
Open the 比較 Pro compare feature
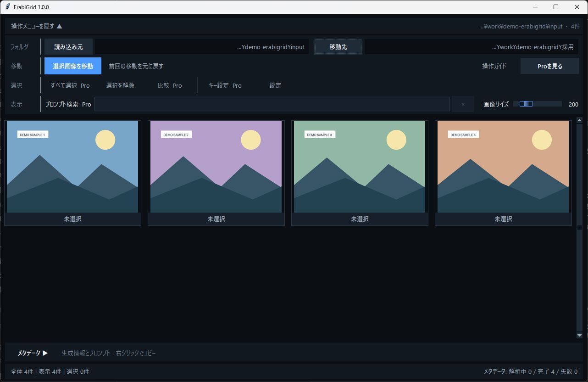pos(170,85)
